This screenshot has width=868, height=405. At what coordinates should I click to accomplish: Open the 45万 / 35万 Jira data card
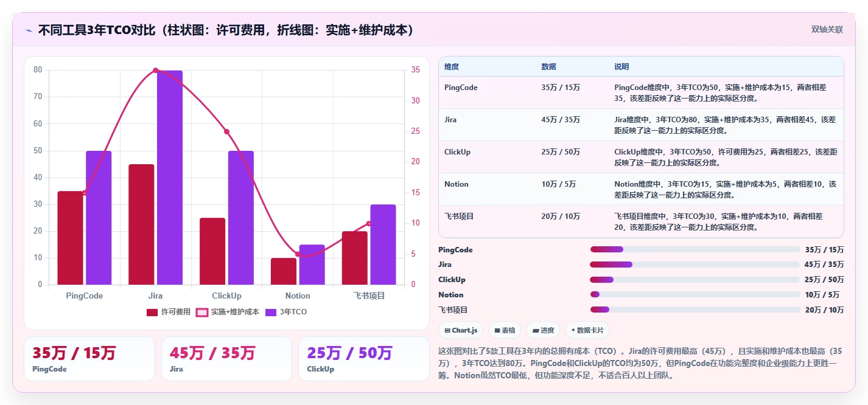[x=226, y=359]
